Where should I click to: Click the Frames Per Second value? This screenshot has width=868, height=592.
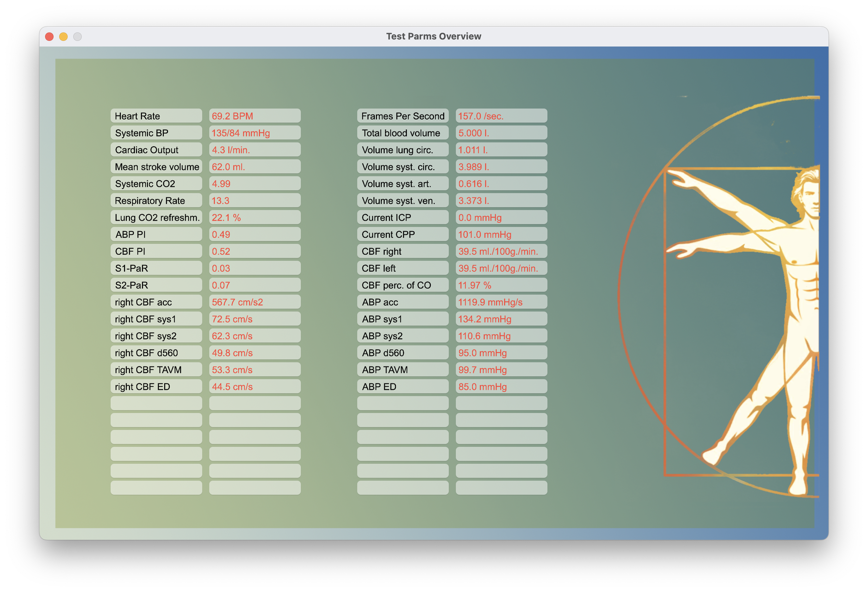(501, 116)
